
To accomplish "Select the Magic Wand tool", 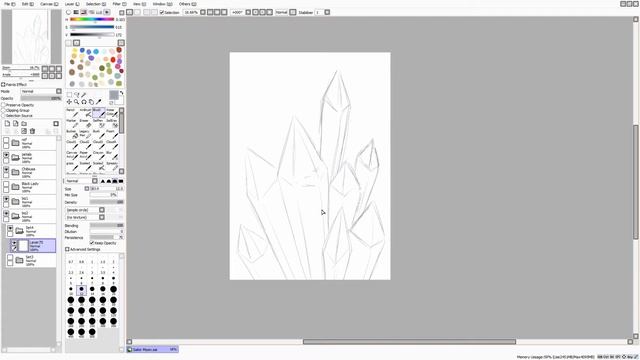I will pyautogui.click(x=84, y=95).
